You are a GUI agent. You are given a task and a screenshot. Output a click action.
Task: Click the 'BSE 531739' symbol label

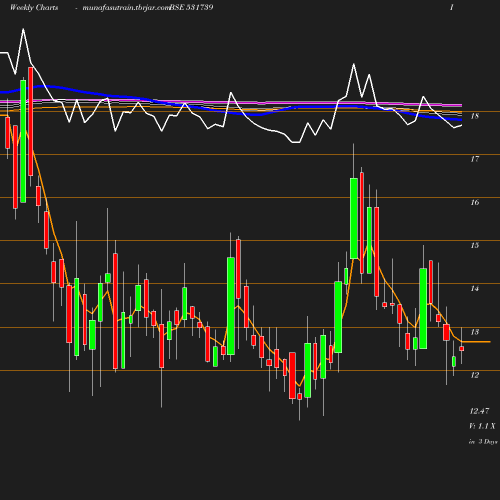pos(191,7)
